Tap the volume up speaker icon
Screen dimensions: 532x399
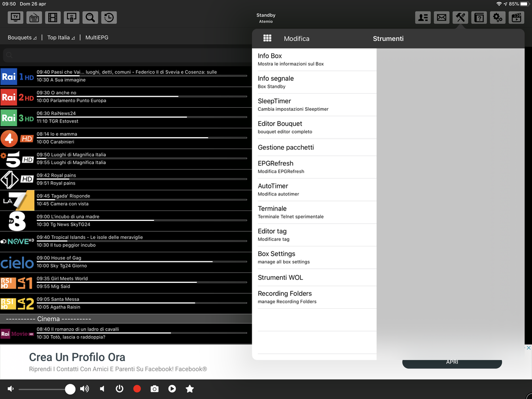tap(84, 389)
